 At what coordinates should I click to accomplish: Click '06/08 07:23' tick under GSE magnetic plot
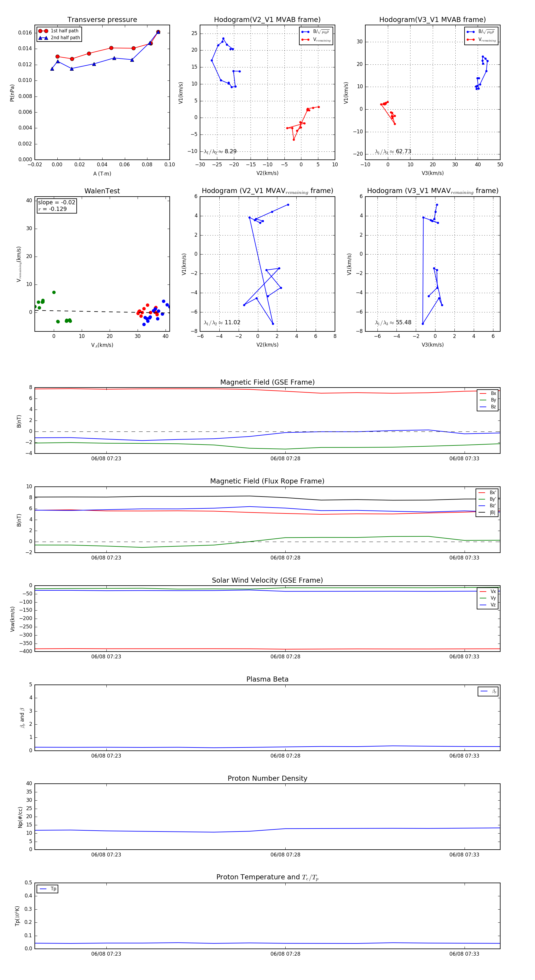coord(106,459)
